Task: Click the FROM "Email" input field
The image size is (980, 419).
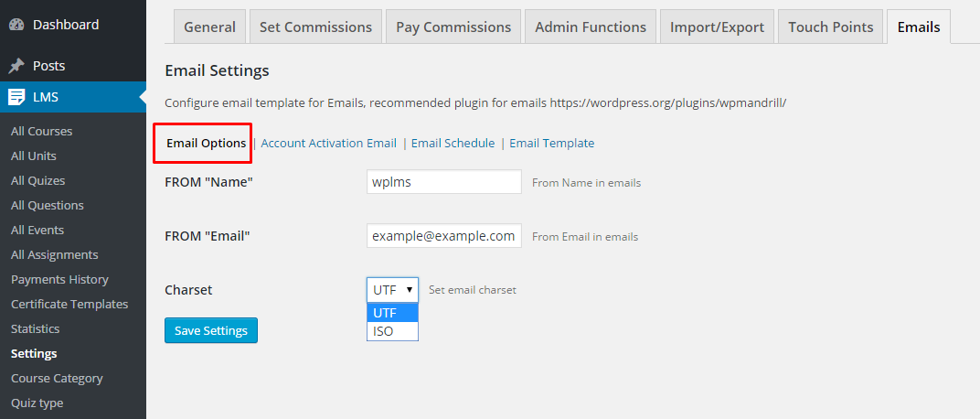Action: (444, 236)
